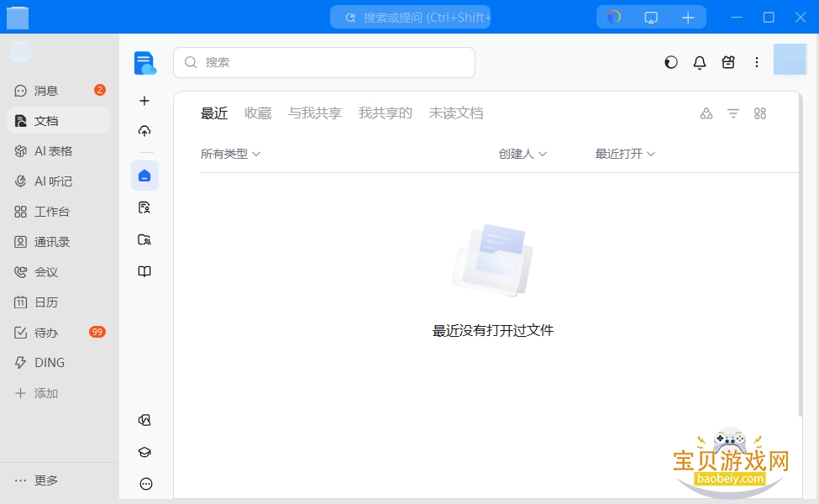Image resolution: width=819 pixels, height=504 pixels.
Task: Open the documents home icon in sidebar
Action: (144, 176)
